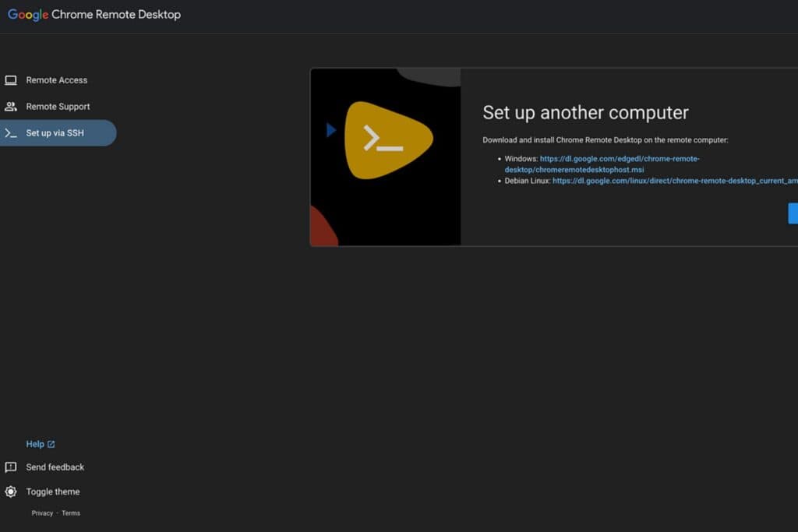Image resolution: width=798 pixels, height=532 pixels.
Task: Open the Help link
Action: [x=35, y=443]
